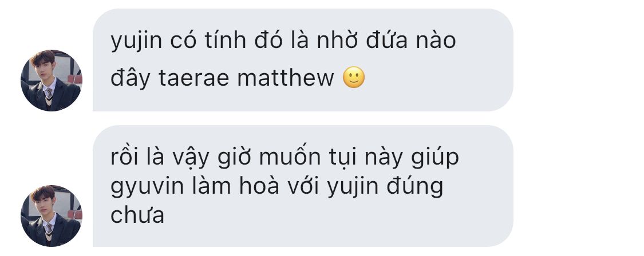Open the sender's avatar beside the second message
The width and height of the screenshot is (644, 256).
(x=52, y=216)
